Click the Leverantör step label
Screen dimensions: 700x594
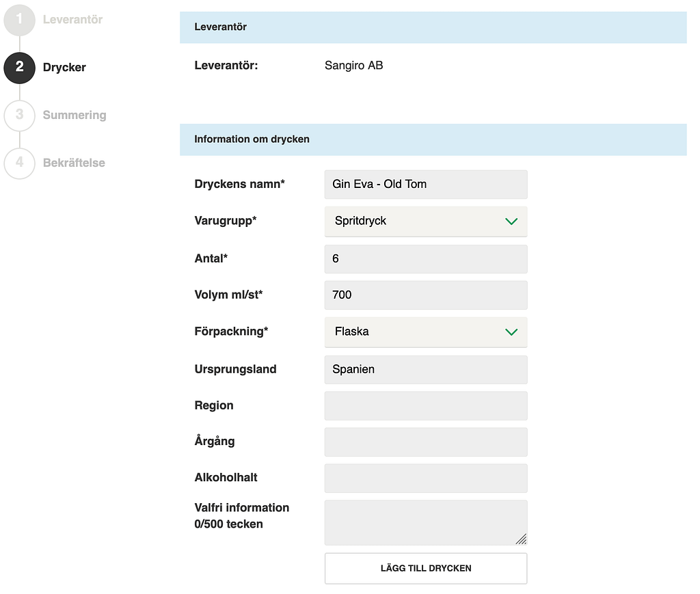click(72, 20)
